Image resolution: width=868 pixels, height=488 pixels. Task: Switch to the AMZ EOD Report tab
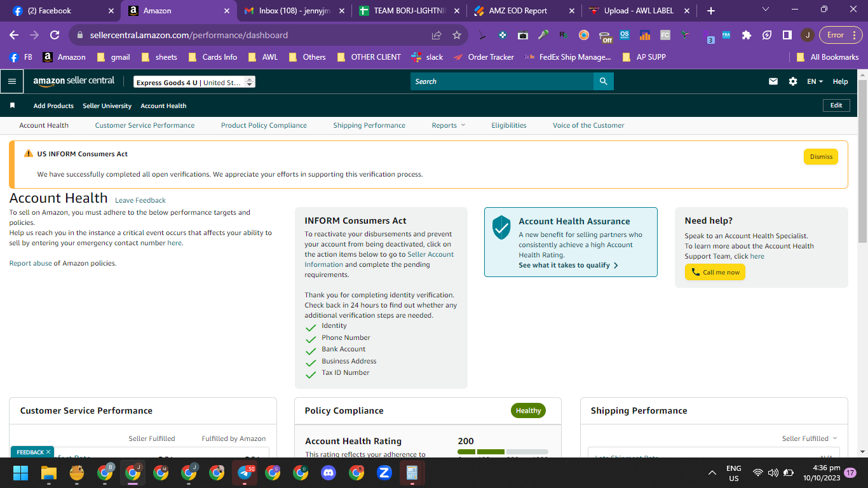point(526,11)
